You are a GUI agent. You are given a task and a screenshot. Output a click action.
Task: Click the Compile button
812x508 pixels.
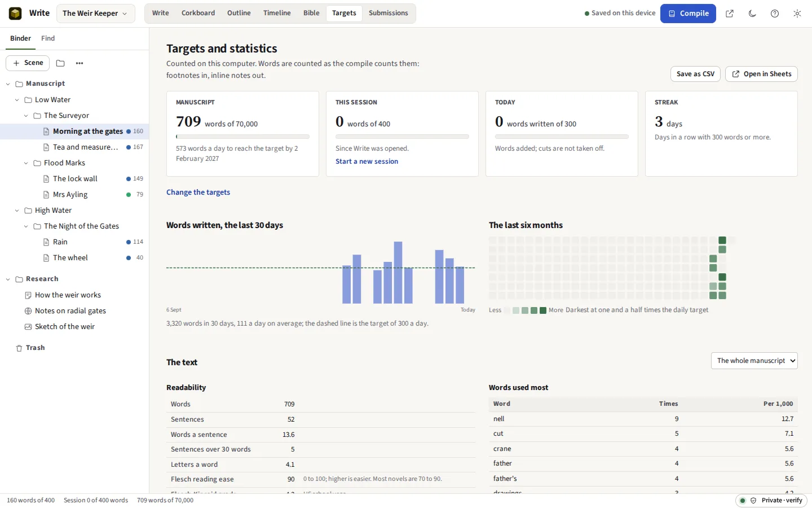point(688,14)
